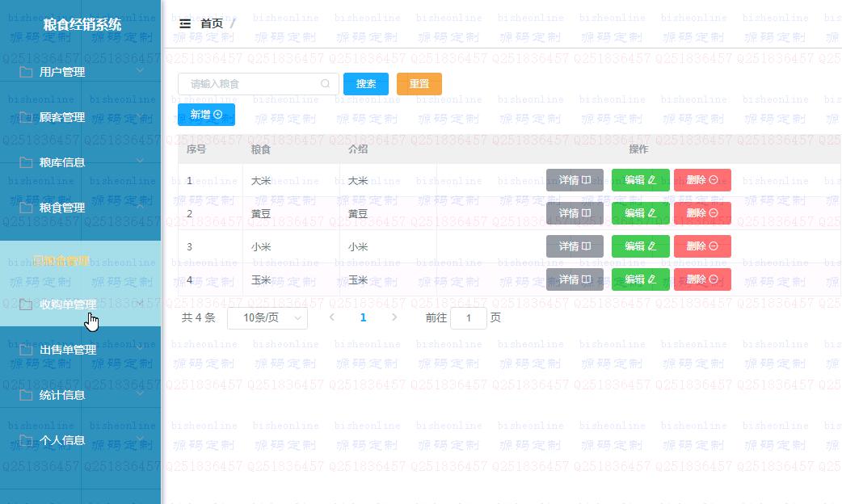Toggle the sidebar collapse hamburger icon
This screenshot has width=842, height=504.
[x=185, y=23]
